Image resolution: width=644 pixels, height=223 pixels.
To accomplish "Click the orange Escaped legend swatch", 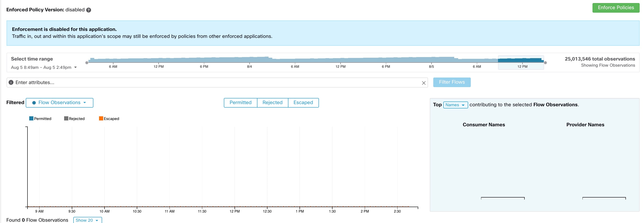I will tap(101, 118).
